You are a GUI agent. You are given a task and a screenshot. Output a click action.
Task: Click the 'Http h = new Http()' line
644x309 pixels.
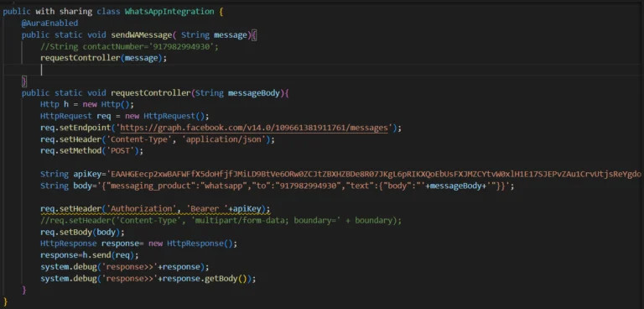pyautogui.click(x=87, y=104)
